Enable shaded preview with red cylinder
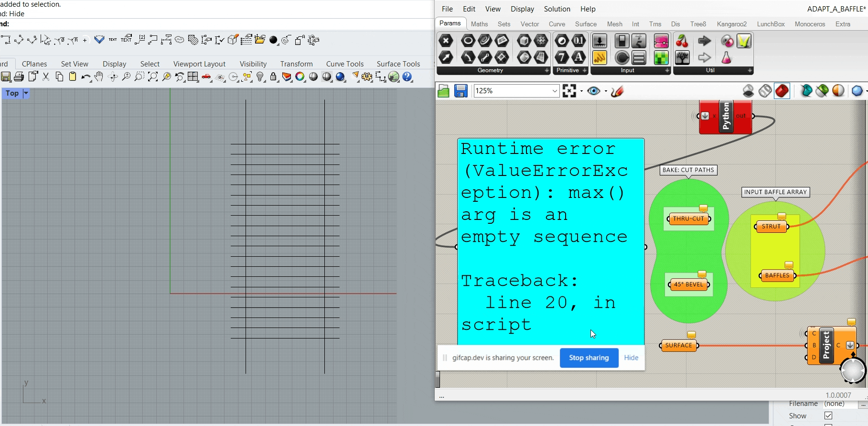The height and width of the screenshot is (426, 868). coord(782,91)
